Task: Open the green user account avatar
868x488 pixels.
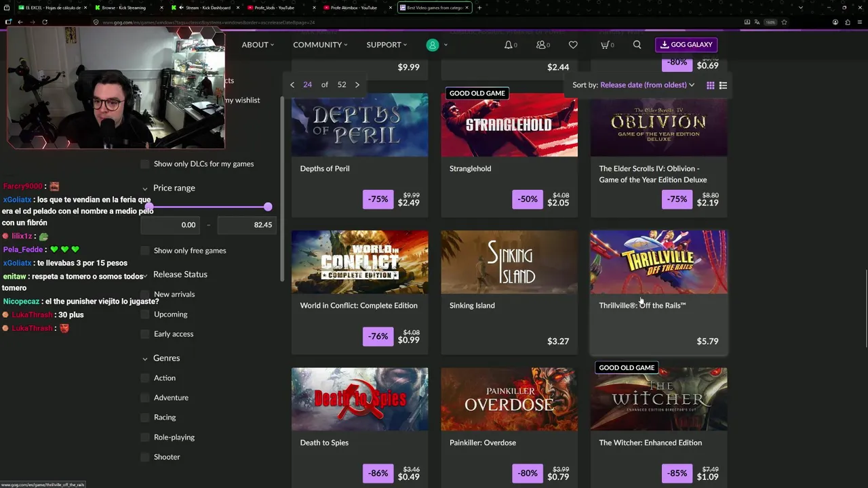Action: click(x=432, y=45)
